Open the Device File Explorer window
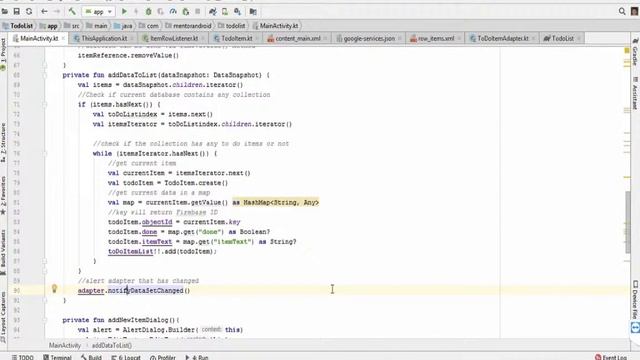This screenshot has width=640, height=360. coord(636,300)
